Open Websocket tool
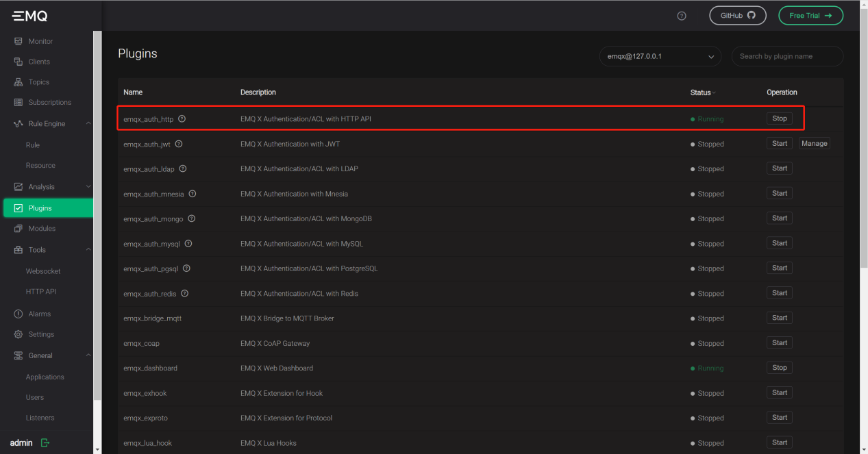This screenshot has height=454, width=868. pos(43,271)
